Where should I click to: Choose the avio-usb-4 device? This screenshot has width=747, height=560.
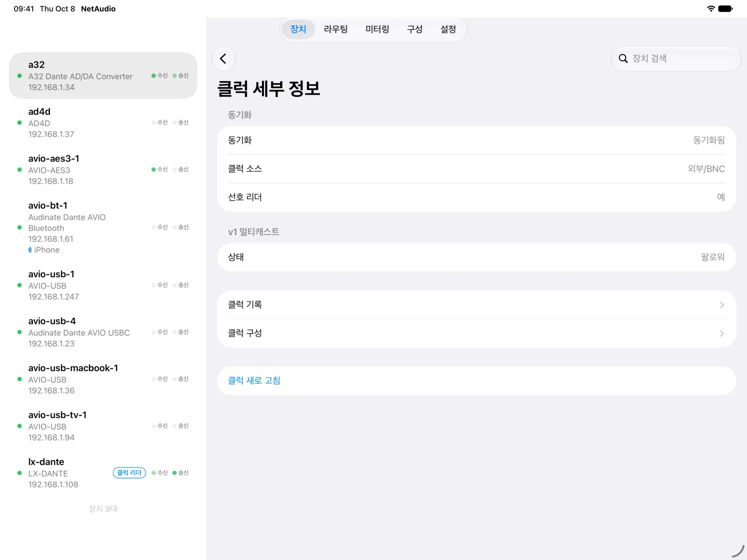click(x=103, y=332)
